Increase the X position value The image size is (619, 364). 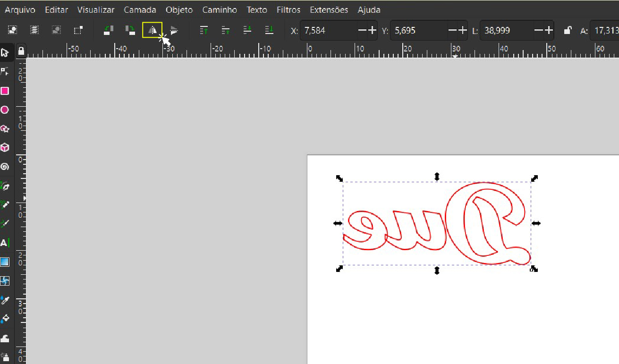pyautogui.click(x=372, y=31)
